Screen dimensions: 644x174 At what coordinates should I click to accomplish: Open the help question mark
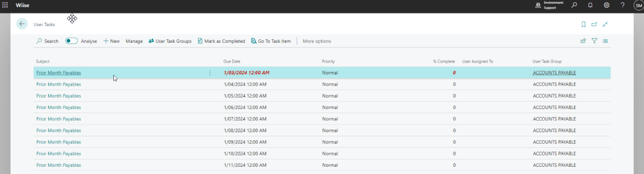click(623, 5)
